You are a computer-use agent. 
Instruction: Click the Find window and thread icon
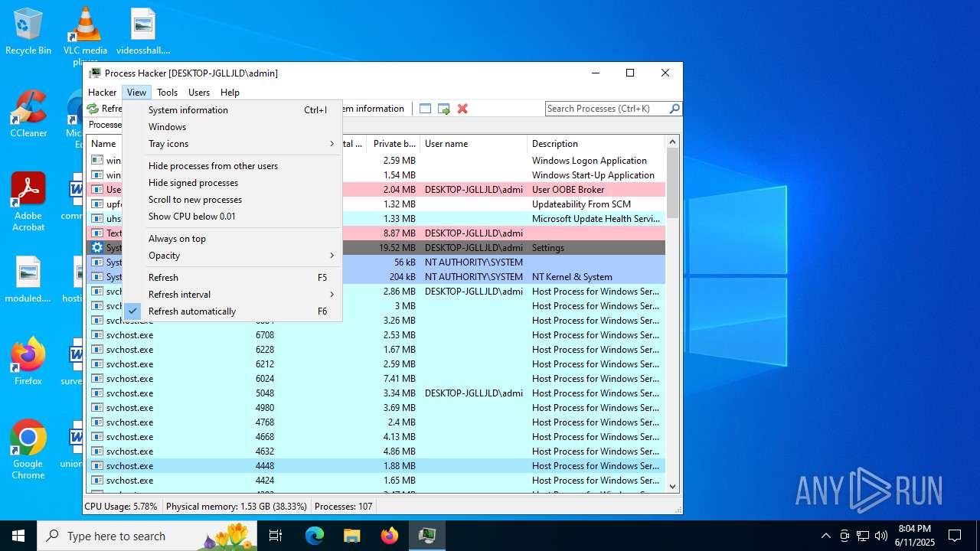pos(444,109)
